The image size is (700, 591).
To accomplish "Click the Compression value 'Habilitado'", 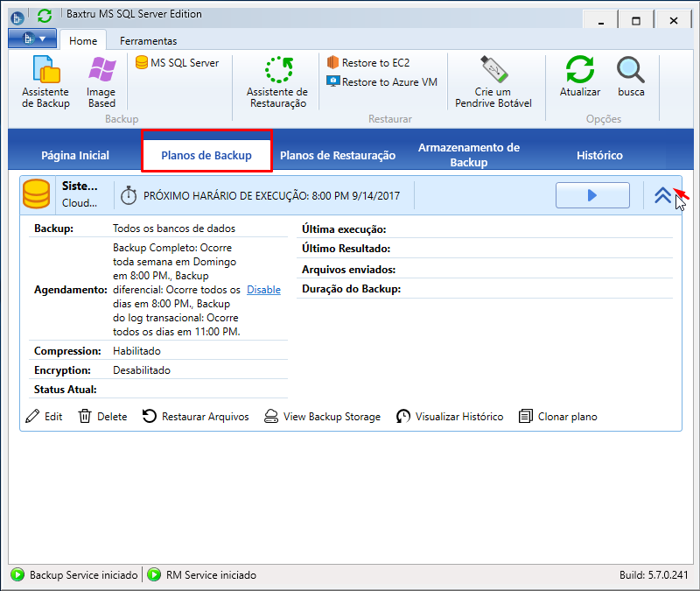I will pyautogui.click(x=136, y=351).
